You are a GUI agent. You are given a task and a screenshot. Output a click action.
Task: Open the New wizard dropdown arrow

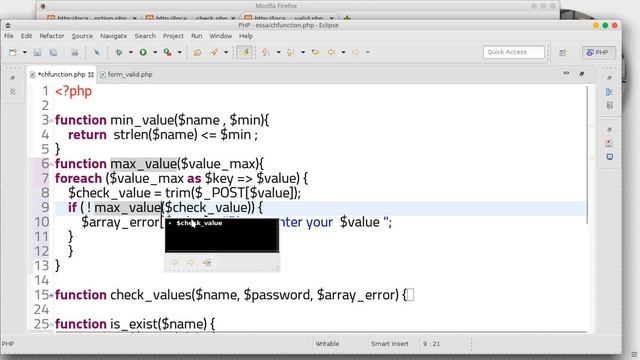[x=24, y=52]
